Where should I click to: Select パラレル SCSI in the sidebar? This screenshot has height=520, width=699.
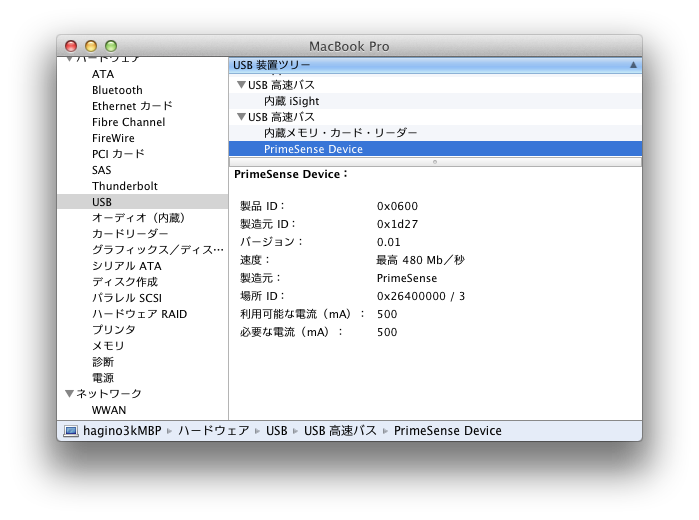[x=127, y=298]
